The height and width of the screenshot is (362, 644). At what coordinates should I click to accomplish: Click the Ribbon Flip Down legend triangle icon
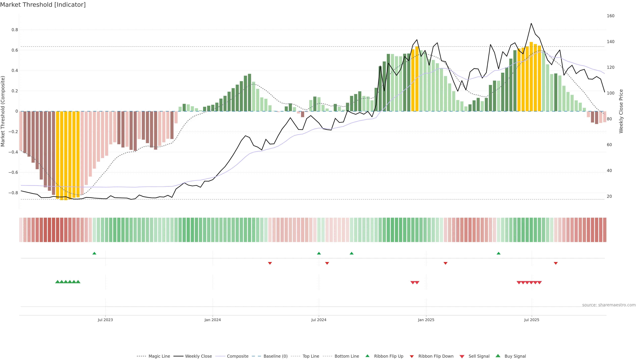point(412,356)
